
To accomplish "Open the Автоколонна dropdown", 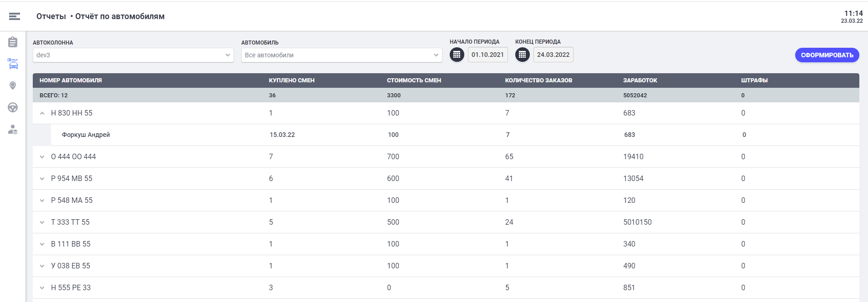I will [133, 55].
